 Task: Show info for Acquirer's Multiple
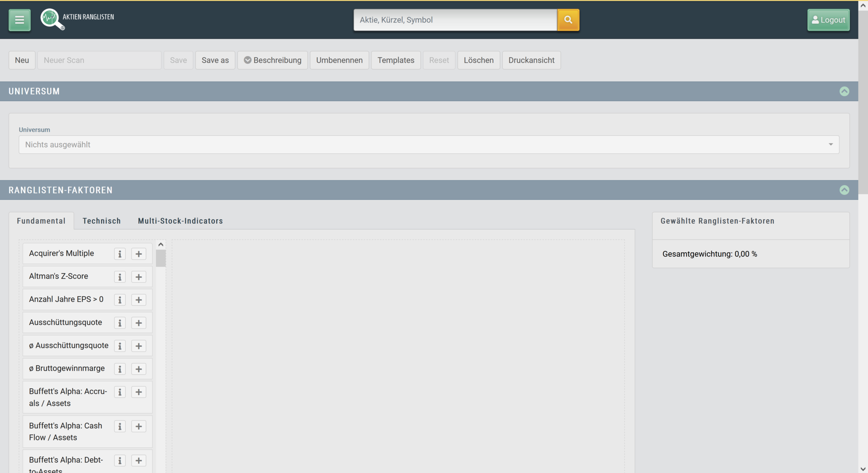click(x=120, y=254)
